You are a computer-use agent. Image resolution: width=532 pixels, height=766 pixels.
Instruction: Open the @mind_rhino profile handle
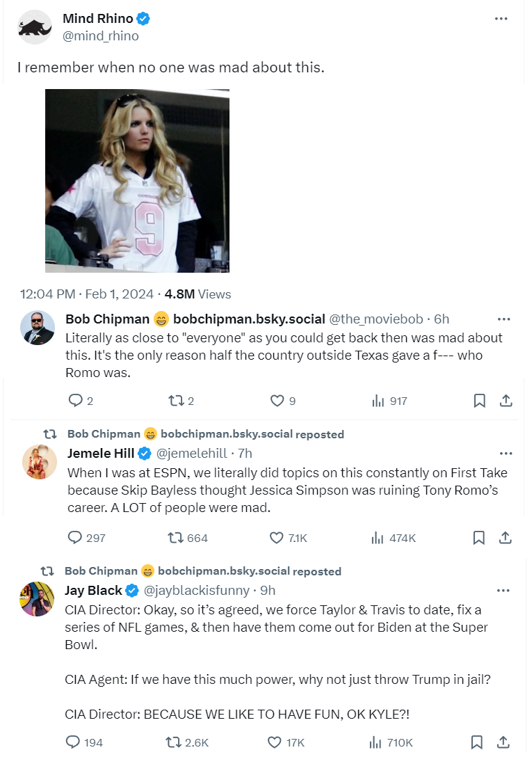[101, 36]
